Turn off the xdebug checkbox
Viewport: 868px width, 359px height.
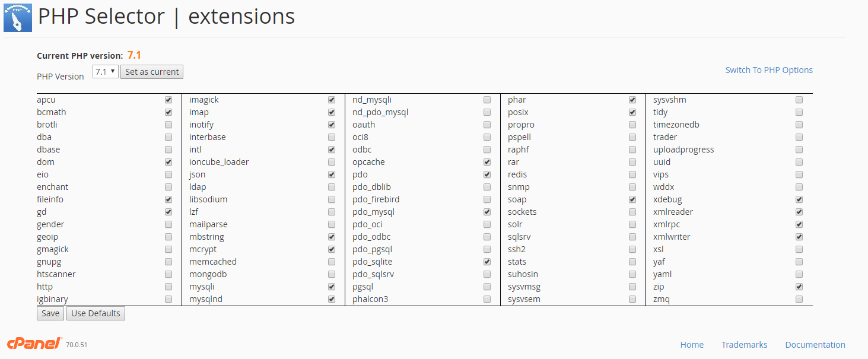[x=799, y=199]
